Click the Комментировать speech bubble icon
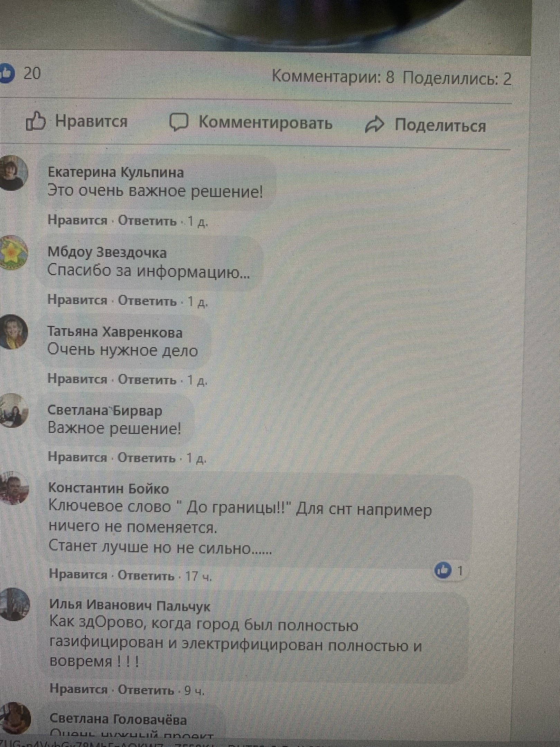This screenshot has height=747, width=560. coord(179,122)
